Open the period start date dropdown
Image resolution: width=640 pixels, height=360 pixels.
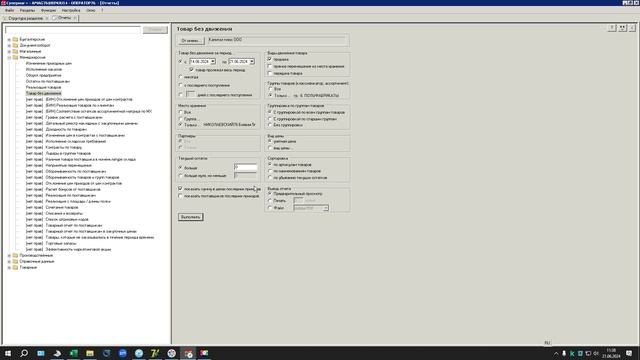213,62
